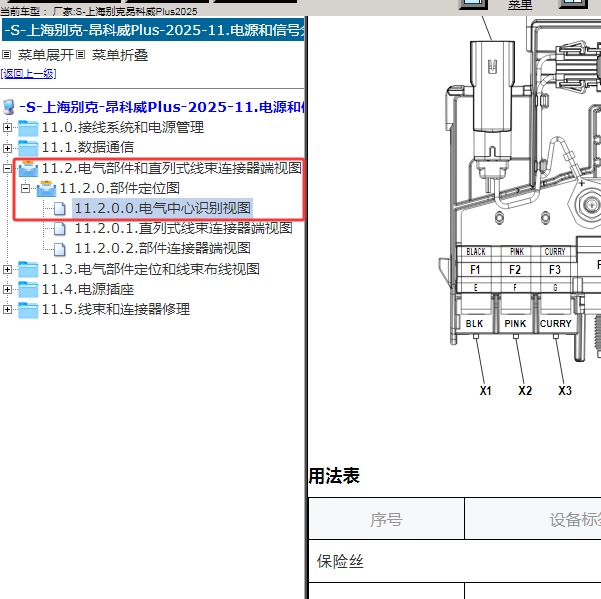Click connector label X1 in the diagram
Screen dimensions: 601x599
486,391
